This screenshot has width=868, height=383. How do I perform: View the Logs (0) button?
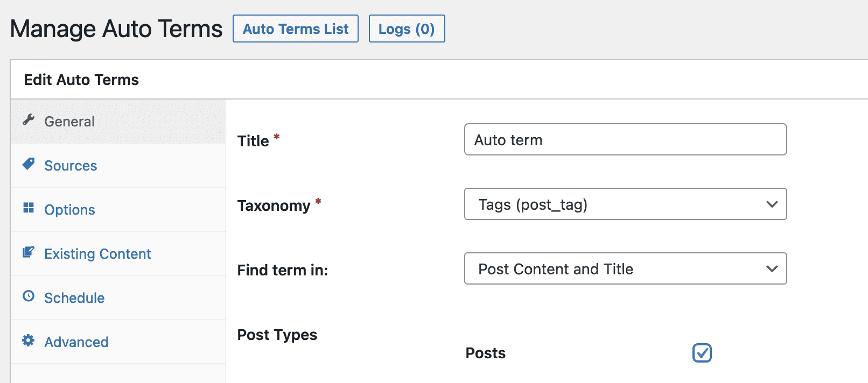(407, 29)
